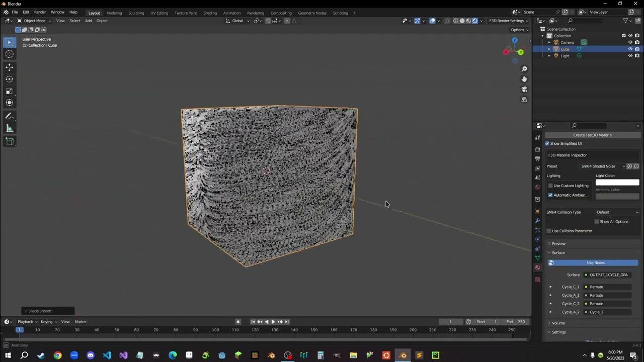Click the Add Cube tool icon

tap(9, 141)
